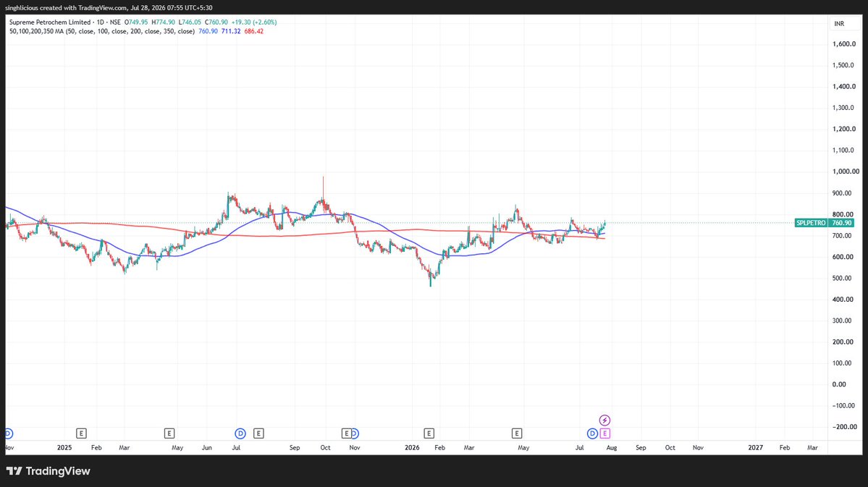The width and height of the screenshot is (868, 487).
Task: Click the earnings E marker above May 2026
Action: [516, 433]
